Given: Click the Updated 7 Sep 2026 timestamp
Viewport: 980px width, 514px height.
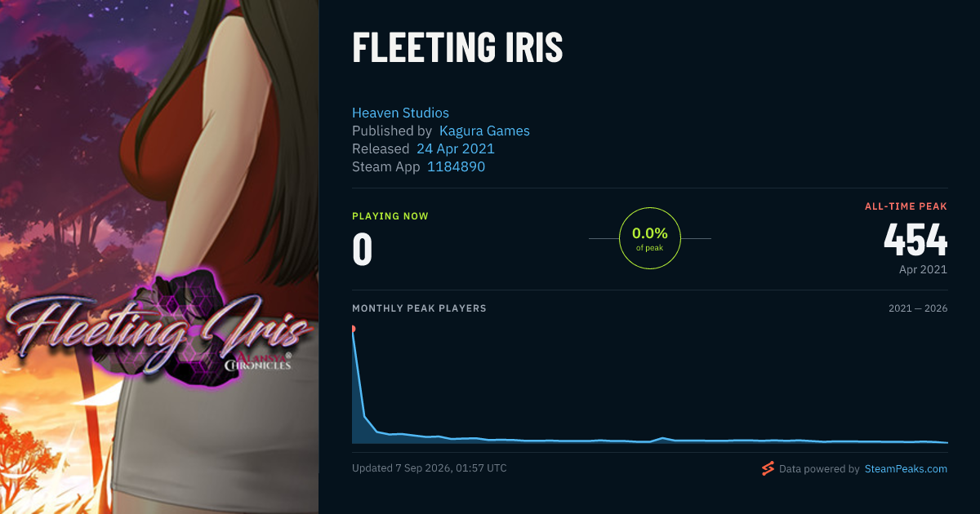Looking at the screenshot, I should [430, 468].
